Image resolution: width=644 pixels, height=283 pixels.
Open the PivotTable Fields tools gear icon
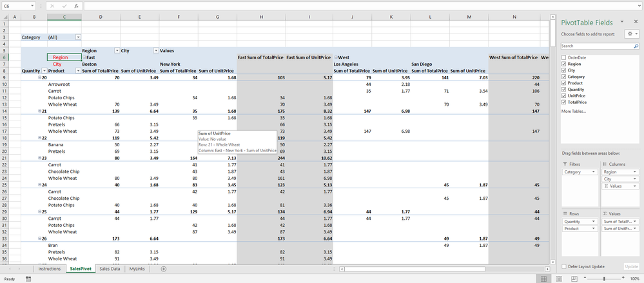[631, 34]
